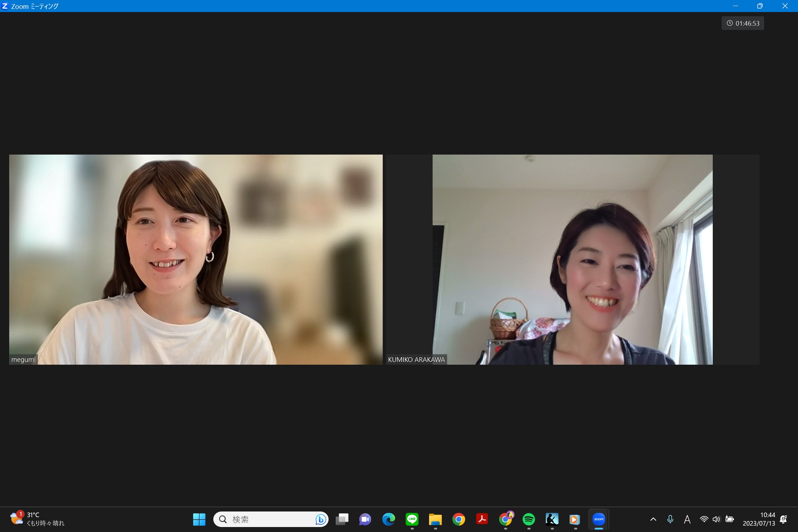Open Spotify from the taskbar
Viewport: 798px width, 532px height.
[529, 519]
